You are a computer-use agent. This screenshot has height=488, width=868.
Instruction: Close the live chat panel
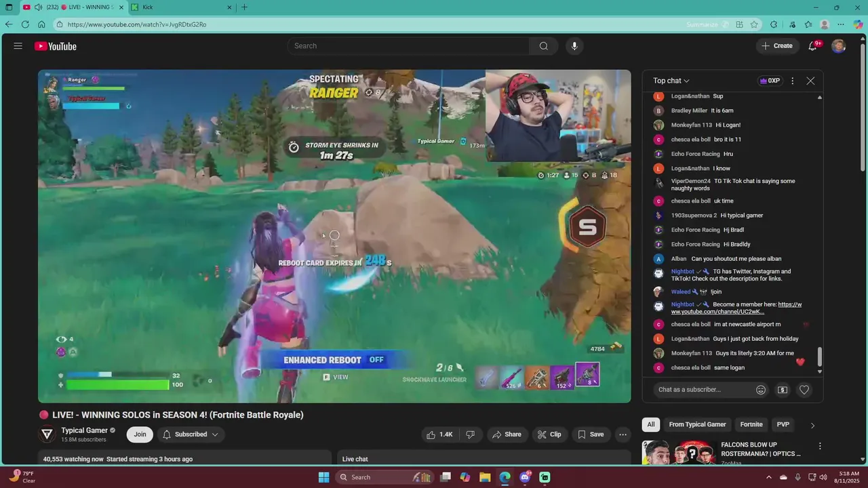tap(810, 81)
